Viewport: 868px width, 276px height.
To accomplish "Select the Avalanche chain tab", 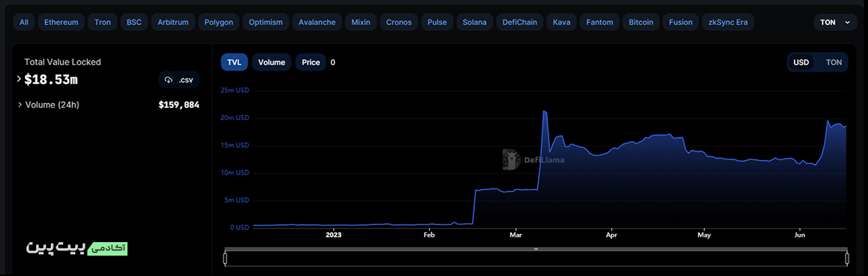I will point(317,22).
